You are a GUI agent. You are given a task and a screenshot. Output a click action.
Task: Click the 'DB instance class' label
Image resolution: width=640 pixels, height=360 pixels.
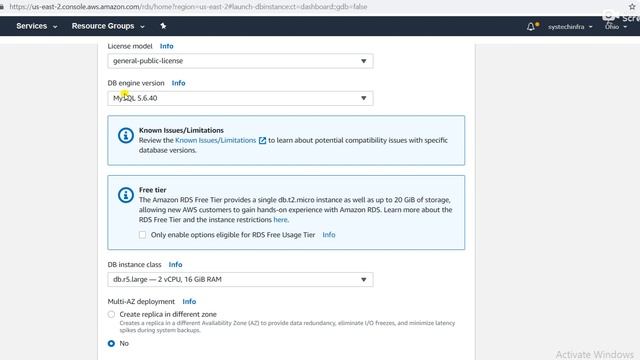[134, 264]
